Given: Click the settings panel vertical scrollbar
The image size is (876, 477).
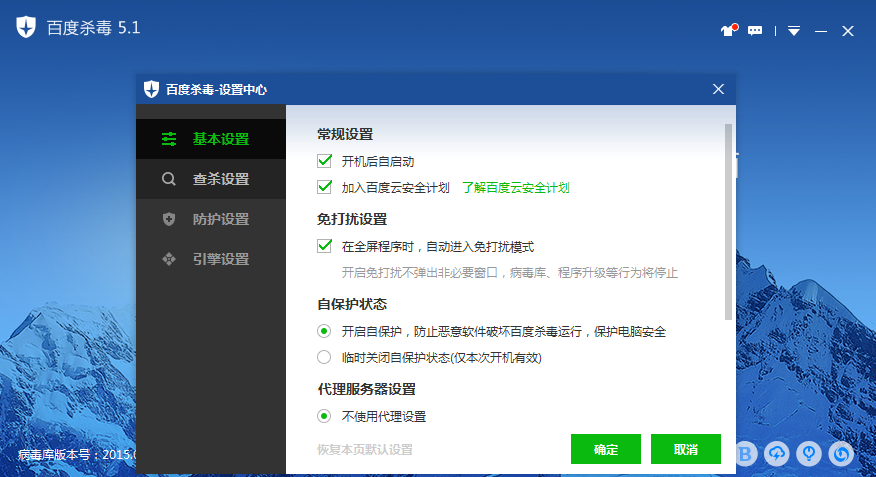Looking at the screenshot, I should tap(728, 222).
